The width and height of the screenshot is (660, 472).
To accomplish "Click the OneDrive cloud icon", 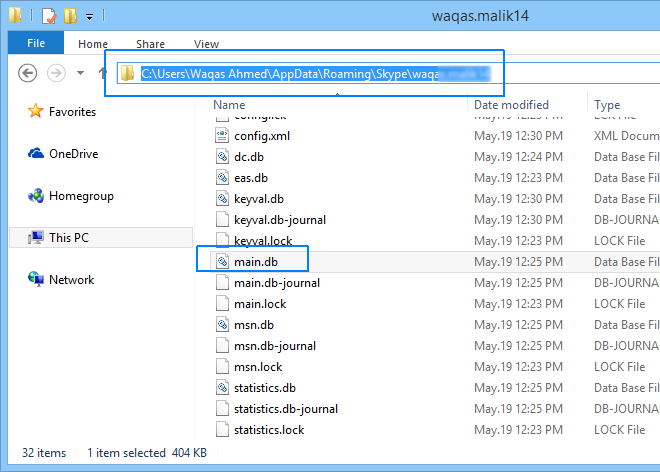I will tap(36, 153).
